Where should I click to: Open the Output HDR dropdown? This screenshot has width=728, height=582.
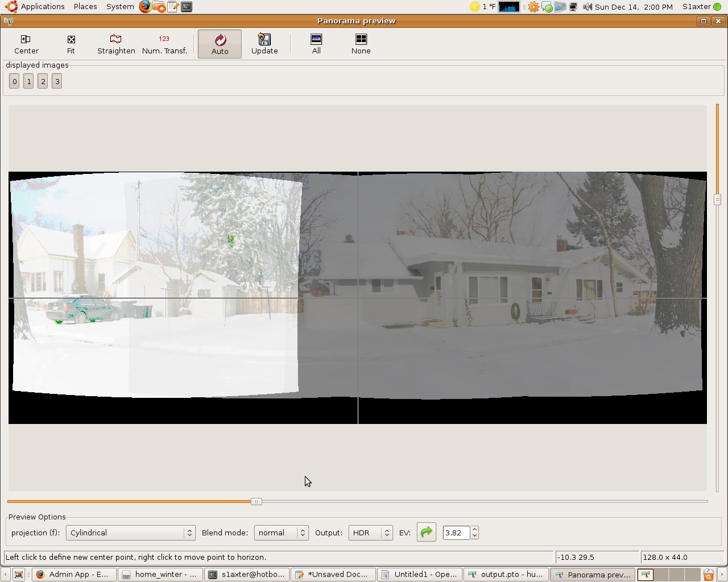[370, 533]
